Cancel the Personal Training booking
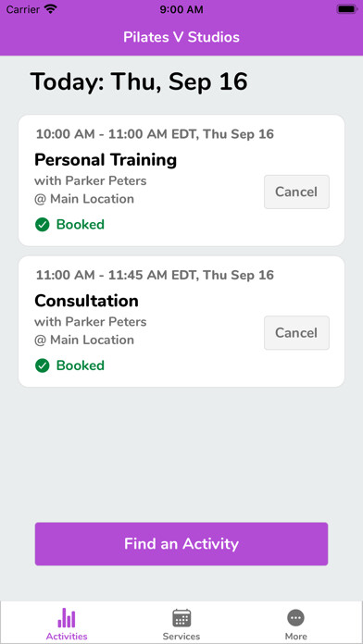Image resolution: width=363 pixels, height=644 pixels. [x=296, y=192]
